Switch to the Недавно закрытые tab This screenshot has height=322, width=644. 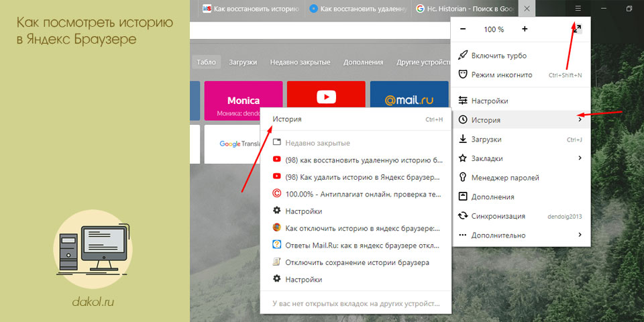click(301, 62)
